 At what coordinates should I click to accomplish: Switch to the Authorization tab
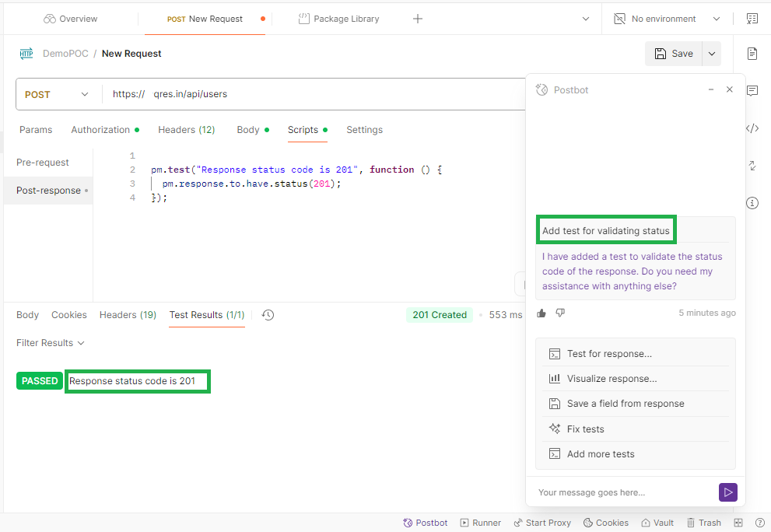100,130
